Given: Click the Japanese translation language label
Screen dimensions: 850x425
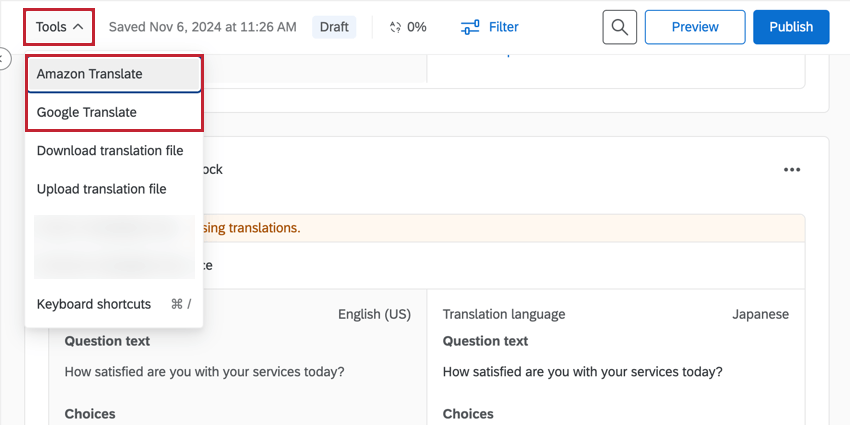Looking at the screenshot, I should pos(760,314).
